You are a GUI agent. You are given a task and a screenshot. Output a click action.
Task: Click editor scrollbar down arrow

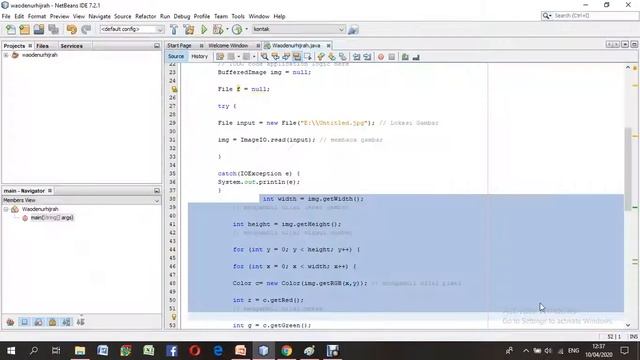[628, 325]
